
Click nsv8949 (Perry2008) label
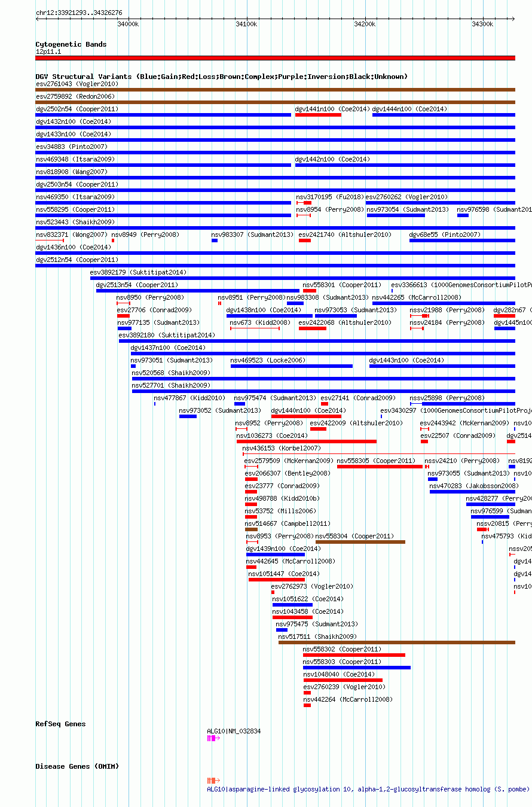coord(145,235)
